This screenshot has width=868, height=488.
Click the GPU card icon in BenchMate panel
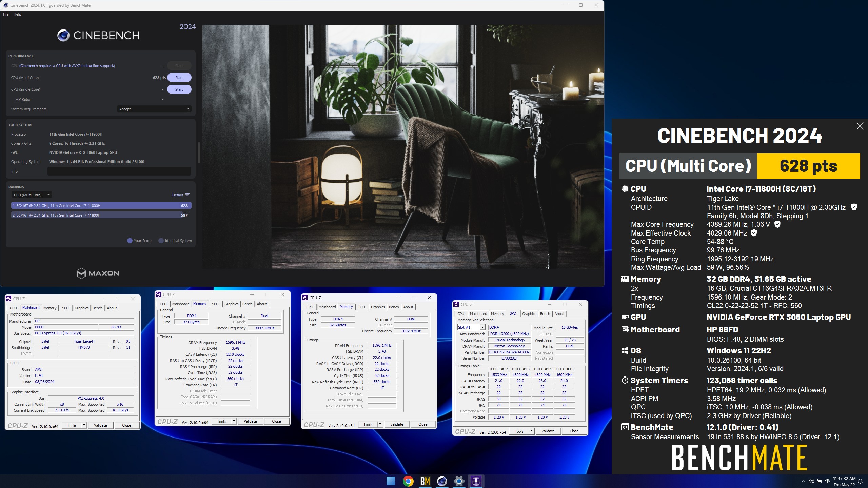625,317
